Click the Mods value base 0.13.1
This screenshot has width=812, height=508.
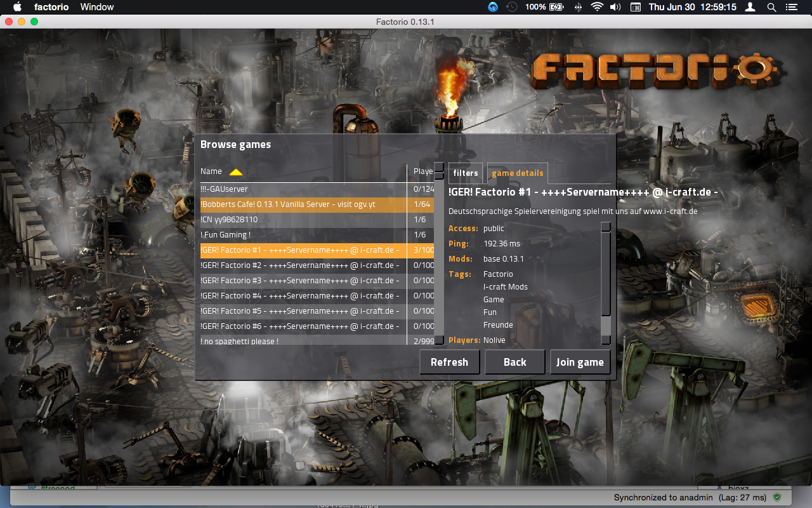[x=504, y=259]
